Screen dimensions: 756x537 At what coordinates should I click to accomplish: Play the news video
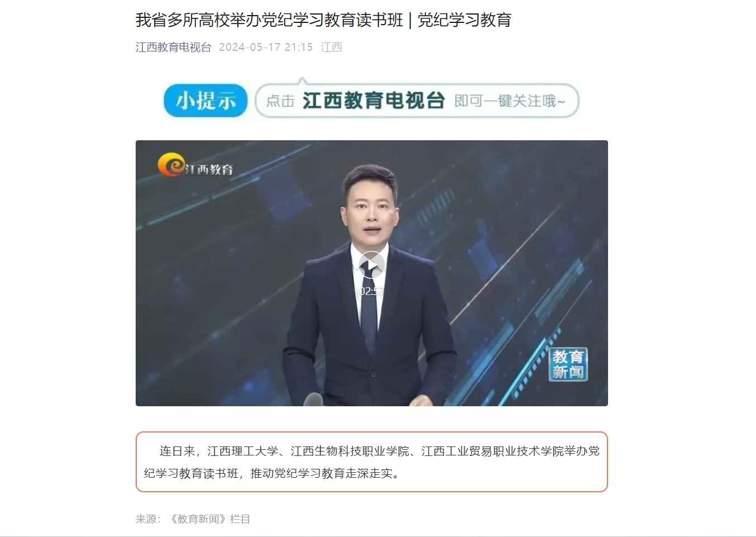[371, 265]
